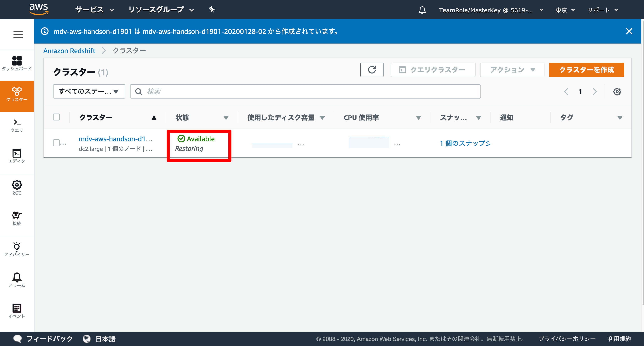Go to next page arrow
Screen dimensions: 644x346
(595, 92)
